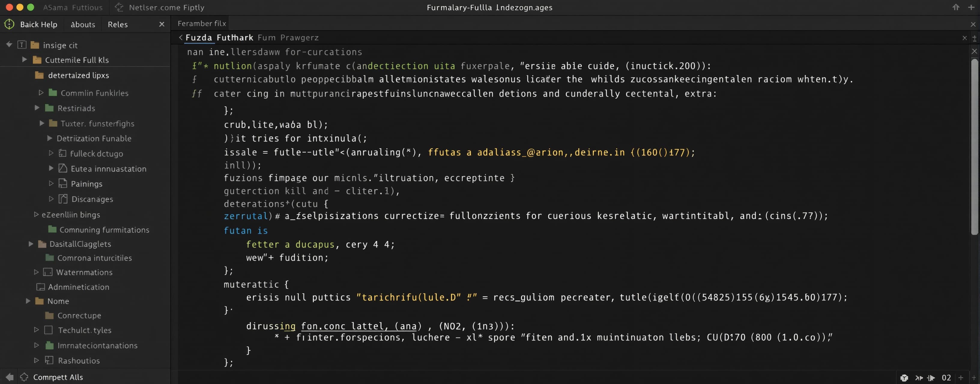Click the 'wew"+ fudition;' code line

point(287,257)
